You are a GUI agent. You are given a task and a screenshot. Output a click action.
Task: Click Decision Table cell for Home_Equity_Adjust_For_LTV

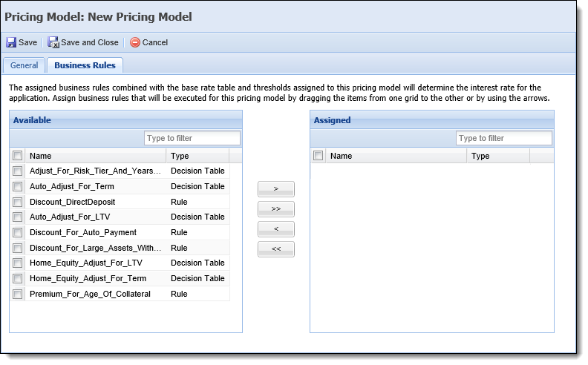click(x=197, y=263)
